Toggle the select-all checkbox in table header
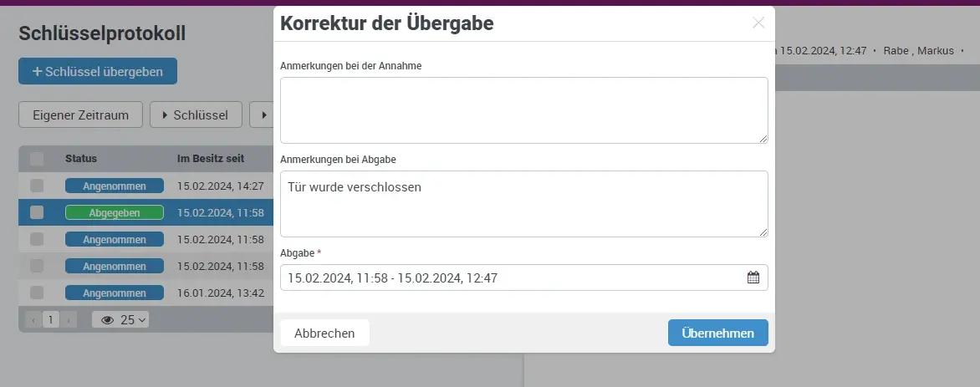 click(x=37, y=159)
